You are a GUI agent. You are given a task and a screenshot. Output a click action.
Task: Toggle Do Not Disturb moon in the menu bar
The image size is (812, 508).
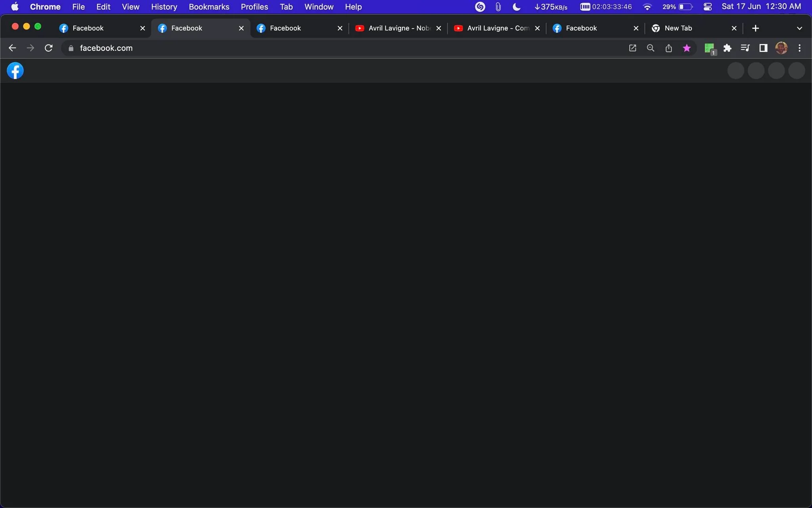tap(516, 7)
